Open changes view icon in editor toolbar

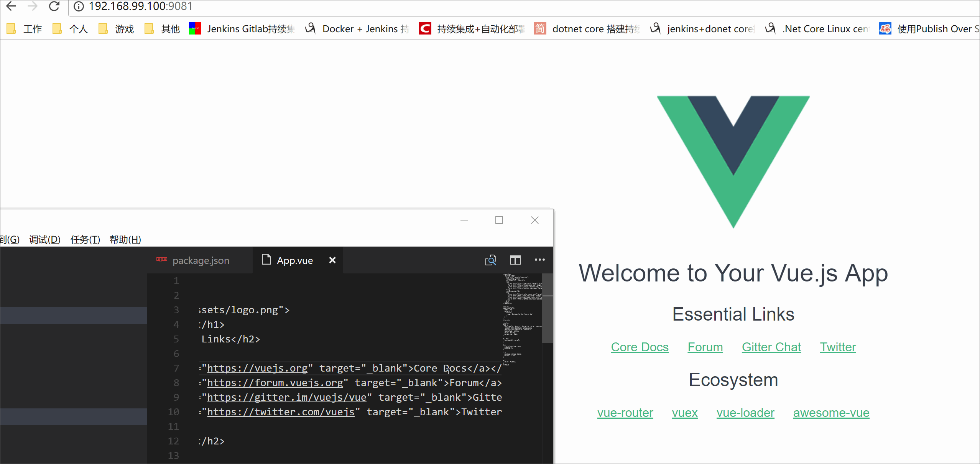tap(490, 260)
